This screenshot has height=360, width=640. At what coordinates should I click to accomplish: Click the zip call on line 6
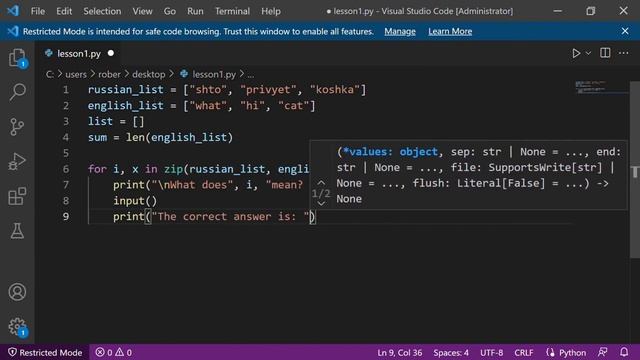pos(173,169)
